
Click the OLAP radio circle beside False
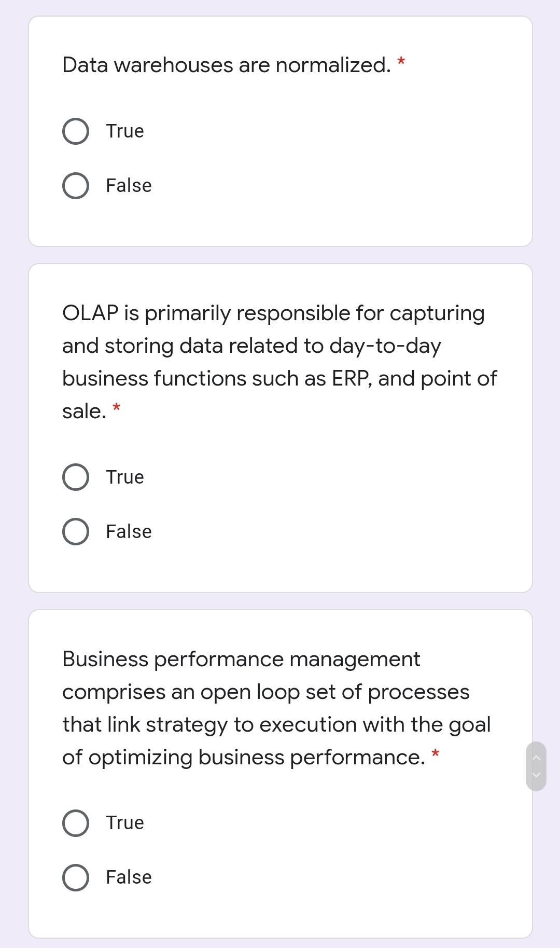click(76, 531)
